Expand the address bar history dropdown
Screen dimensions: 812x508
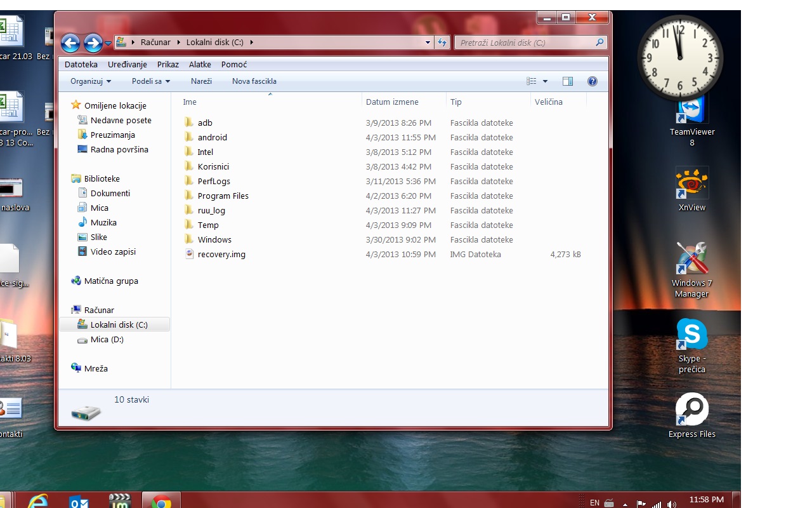pyautogui.click(x=428, y=43)
